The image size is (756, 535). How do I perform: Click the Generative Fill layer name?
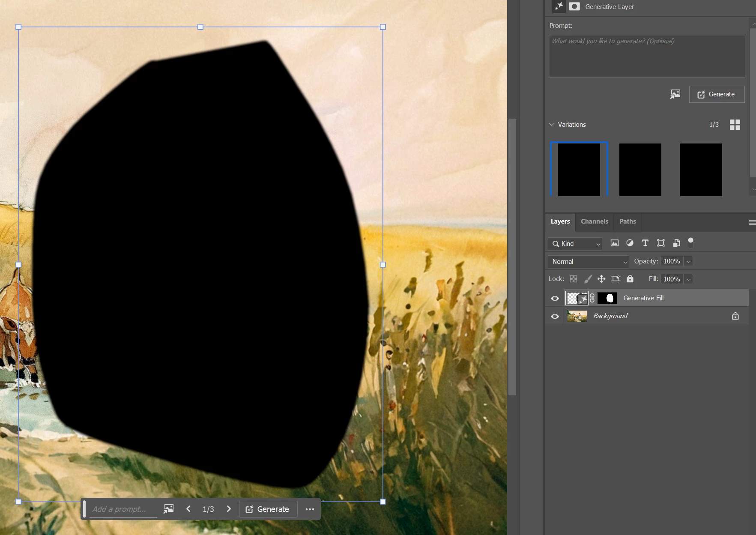pos(643,298)
